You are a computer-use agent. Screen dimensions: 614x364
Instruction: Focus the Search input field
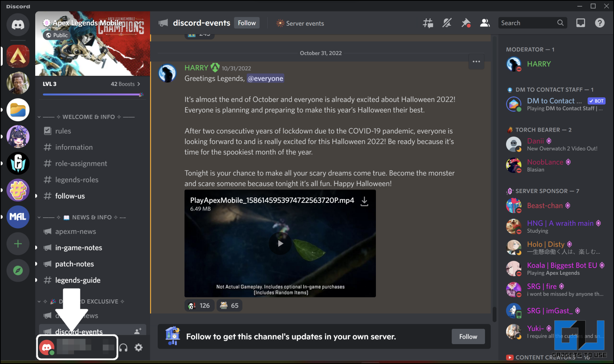pyautogui.click(x=532, y=23)
